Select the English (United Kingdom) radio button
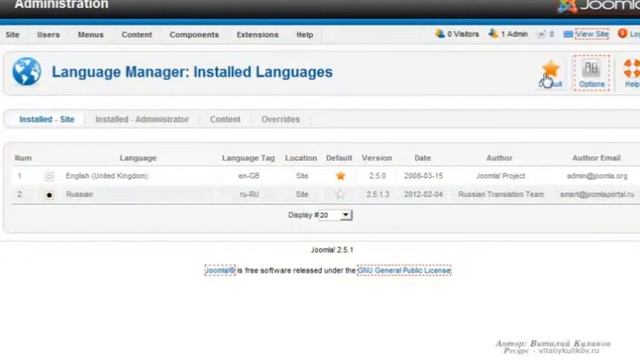640x360 pixels. (49, 176)
